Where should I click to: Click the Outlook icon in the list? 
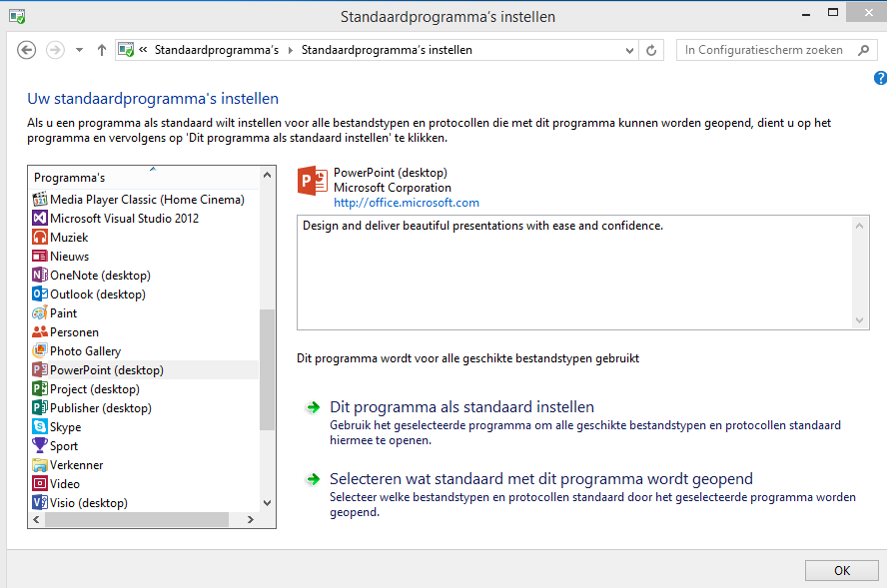click(x=40, y=294)
